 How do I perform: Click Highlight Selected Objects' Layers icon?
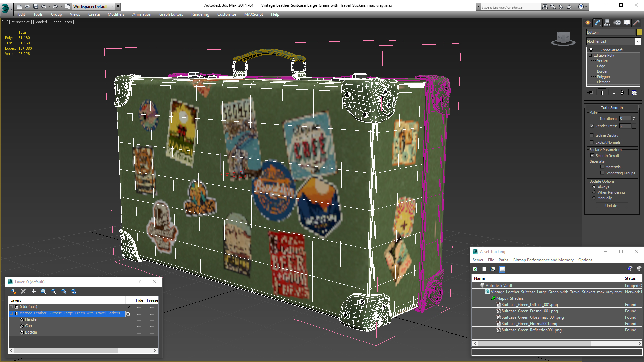coord(54,291)
